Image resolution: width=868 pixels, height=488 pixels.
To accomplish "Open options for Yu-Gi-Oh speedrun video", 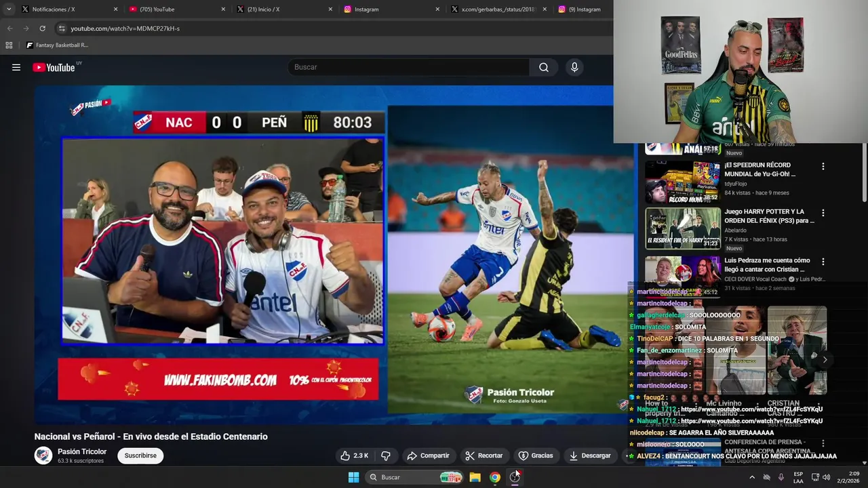I will pyautogui.click(x=823, y=166).
